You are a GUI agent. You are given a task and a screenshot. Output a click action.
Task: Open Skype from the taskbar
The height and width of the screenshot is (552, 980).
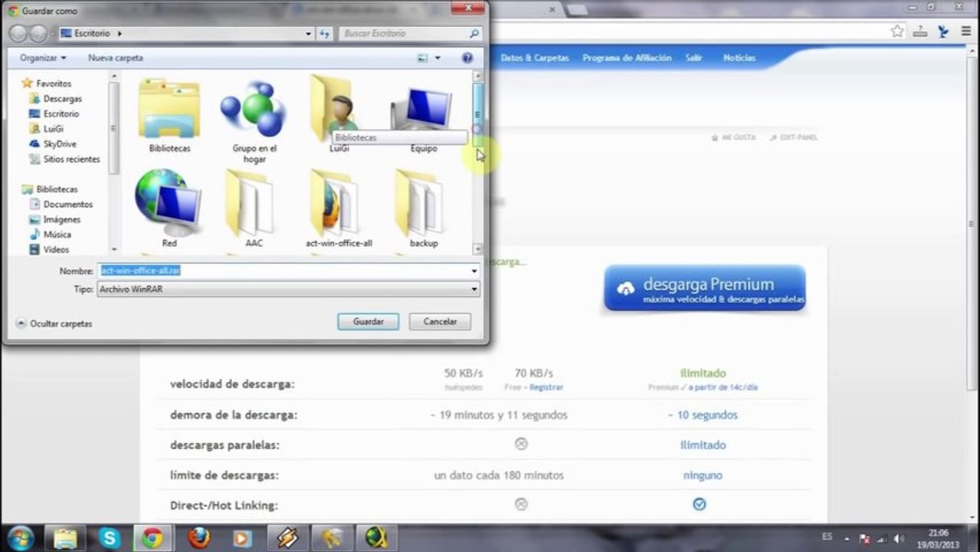109,538
